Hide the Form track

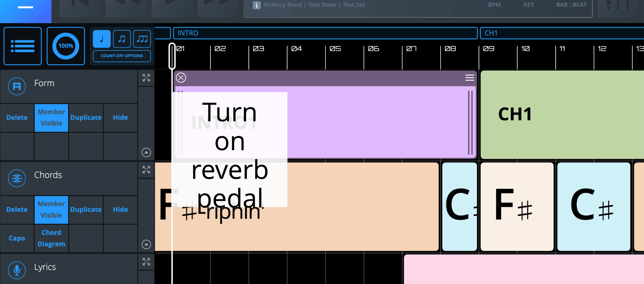pos(120,118)
